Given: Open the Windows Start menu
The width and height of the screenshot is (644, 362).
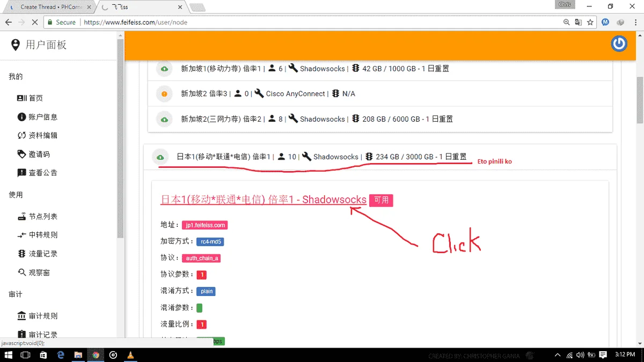Looking at the screenshot, I should point(9,355).
